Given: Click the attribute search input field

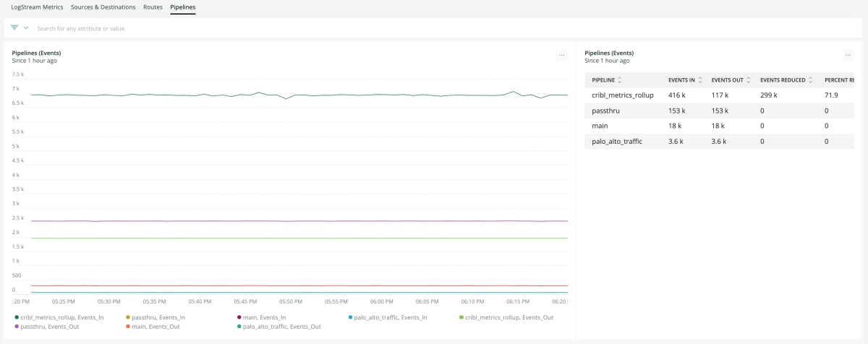Looking at the screenshot, I should (289, 28).
